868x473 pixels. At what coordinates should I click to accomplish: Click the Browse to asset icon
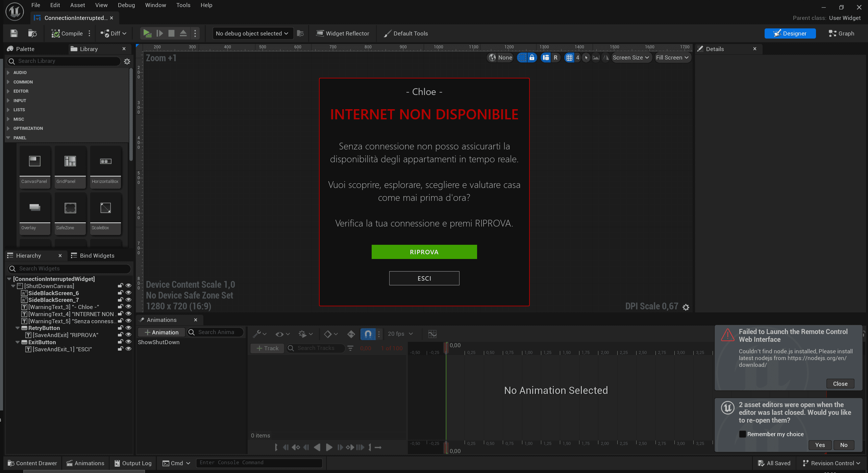32,33
